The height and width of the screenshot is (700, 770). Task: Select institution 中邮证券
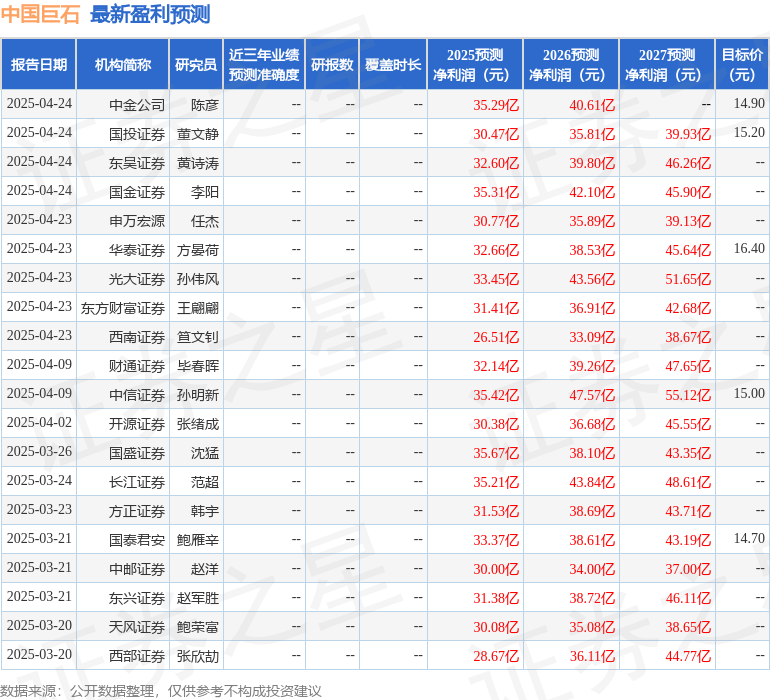point(137,569)
